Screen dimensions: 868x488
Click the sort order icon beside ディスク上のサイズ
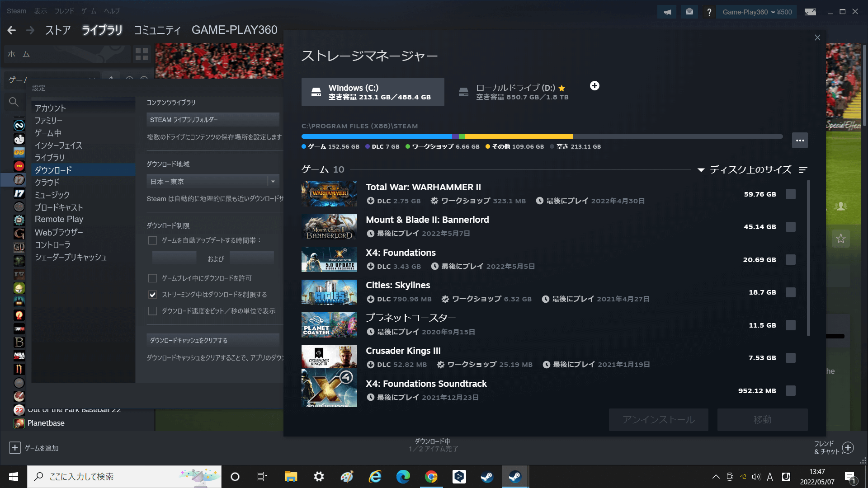click(x=804, y=170)
